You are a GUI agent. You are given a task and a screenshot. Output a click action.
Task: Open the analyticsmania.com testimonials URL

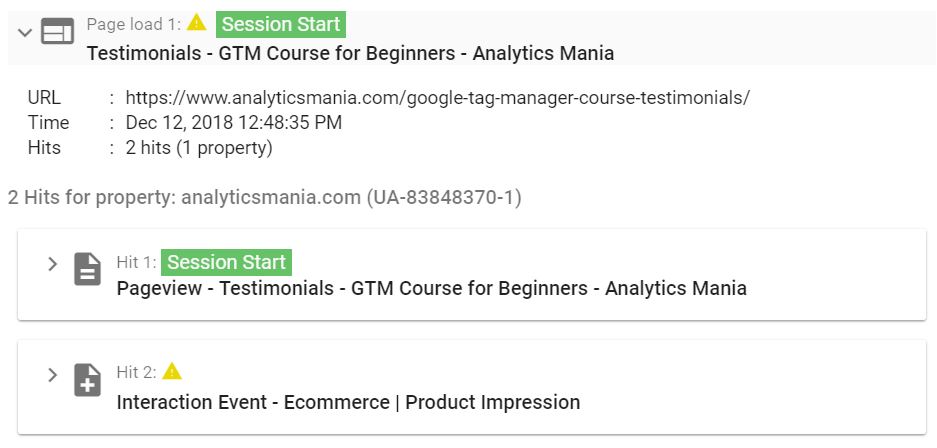437,97
